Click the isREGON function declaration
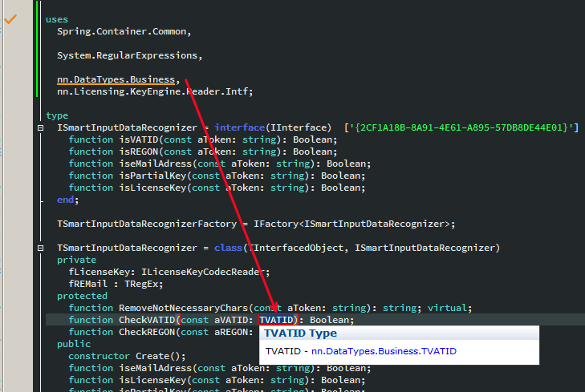The image size is (585, 392). click(202, 152)
